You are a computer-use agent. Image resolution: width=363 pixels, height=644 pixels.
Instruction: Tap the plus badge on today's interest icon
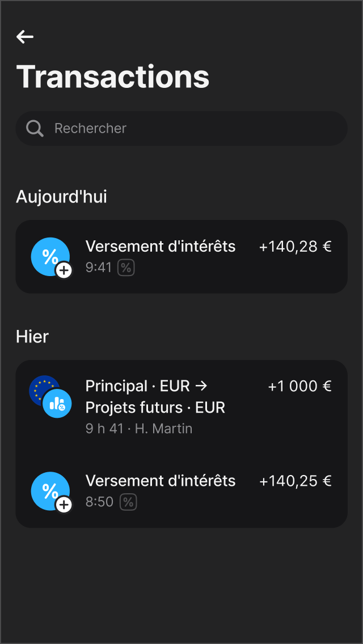click(x=64, y=271)
